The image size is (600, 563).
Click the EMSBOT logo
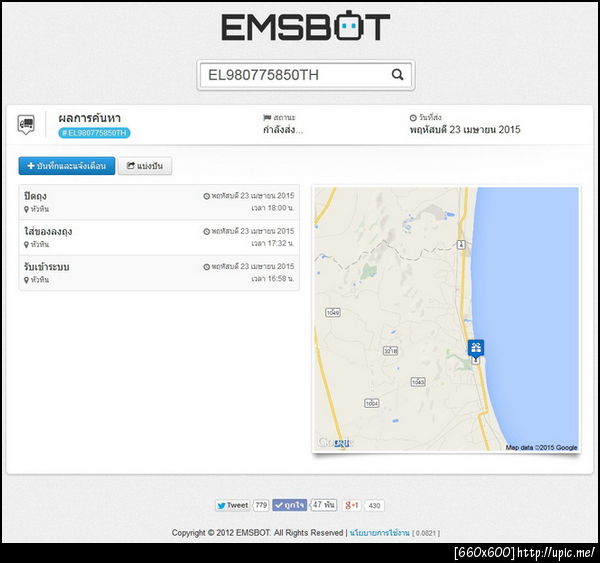point(306,26)
